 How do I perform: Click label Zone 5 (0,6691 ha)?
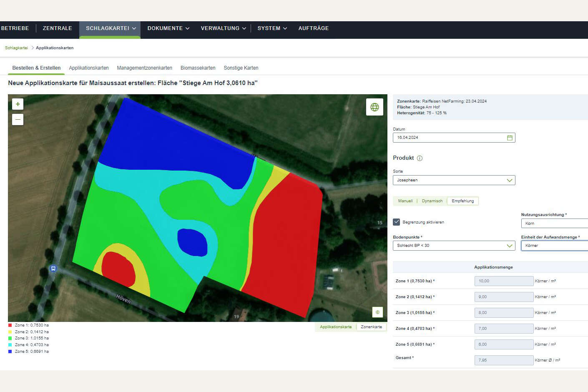[x=415, y=344]
